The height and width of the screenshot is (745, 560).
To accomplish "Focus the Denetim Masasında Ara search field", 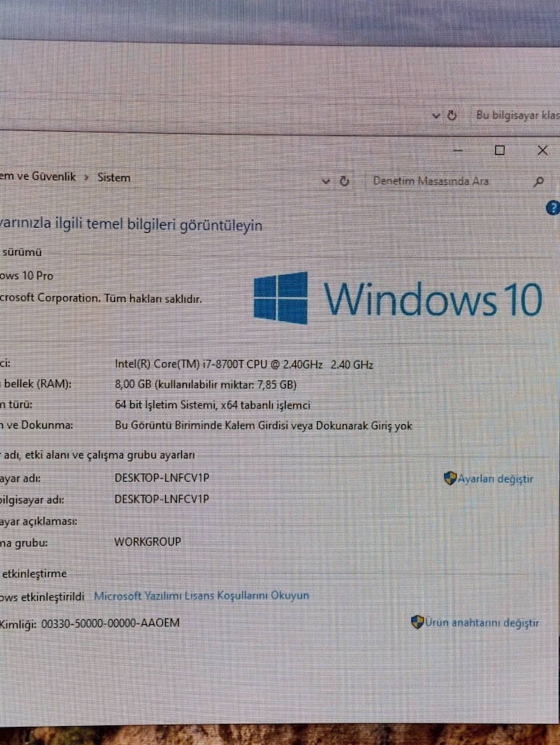I will (449, 181).
